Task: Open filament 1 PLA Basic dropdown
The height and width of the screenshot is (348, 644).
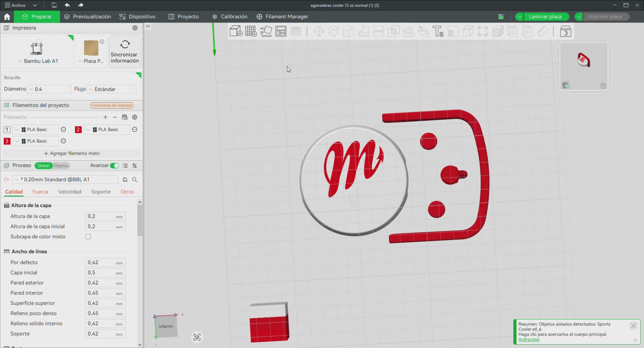Action: pos(35,130)
